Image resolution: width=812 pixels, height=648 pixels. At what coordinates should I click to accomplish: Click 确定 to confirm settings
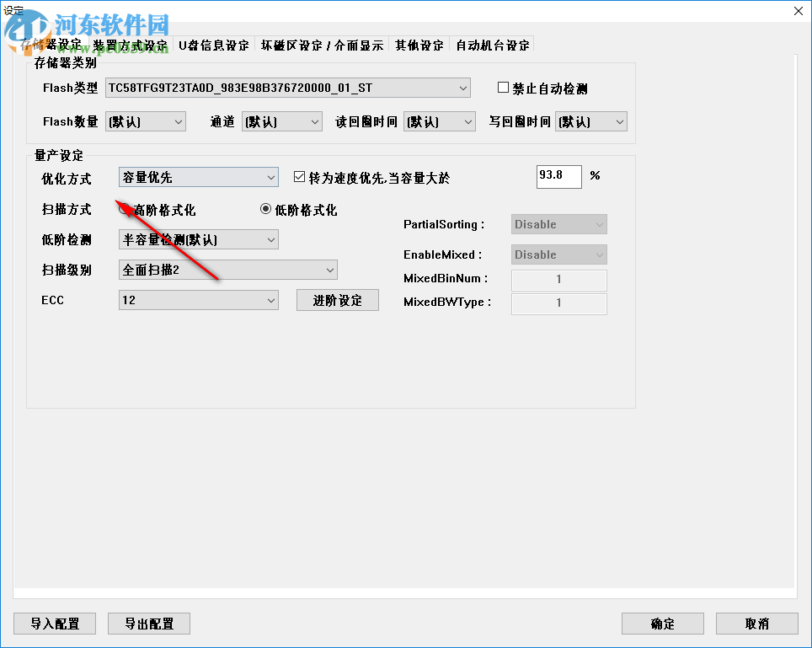(x=662, y=624)
